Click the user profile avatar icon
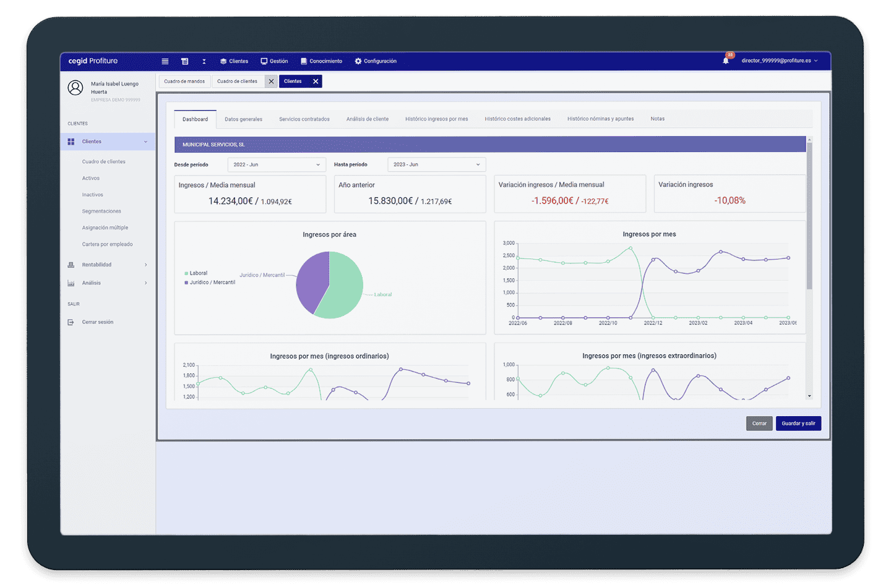This screenshot has width=891, height=588. click(75, 88)
